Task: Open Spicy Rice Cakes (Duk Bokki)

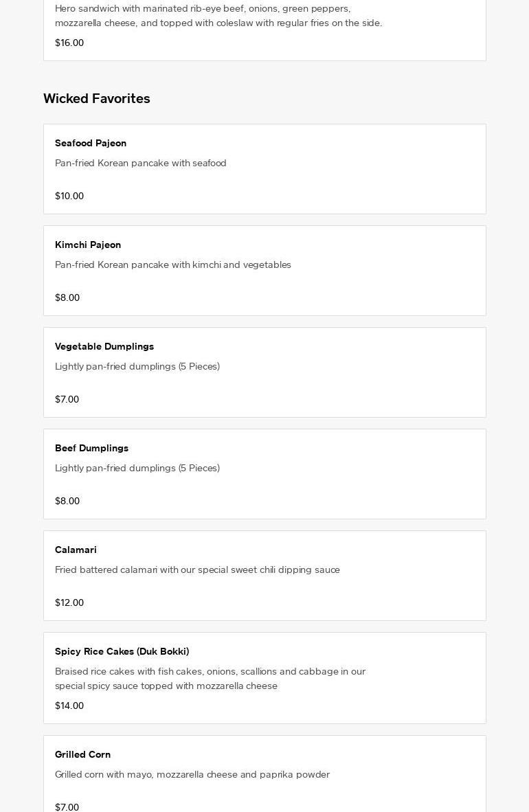Action: [x=122, y=651]
